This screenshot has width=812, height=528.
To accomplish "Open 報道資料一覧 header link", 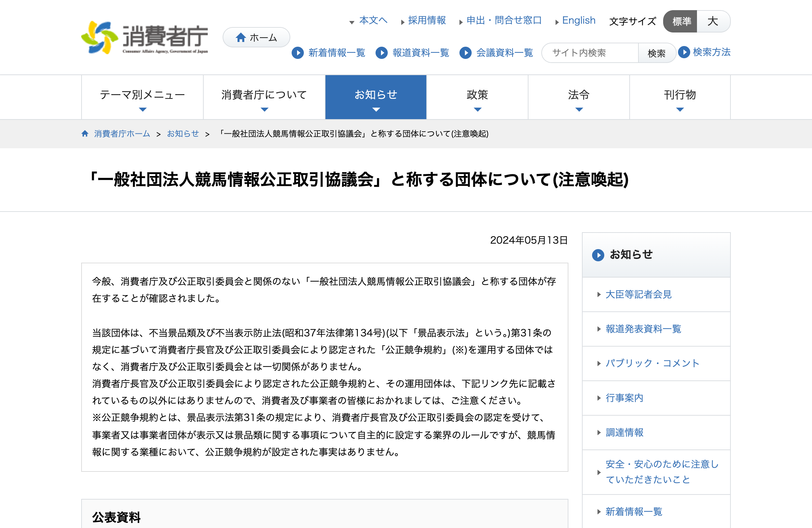I will tap(421, 52).
